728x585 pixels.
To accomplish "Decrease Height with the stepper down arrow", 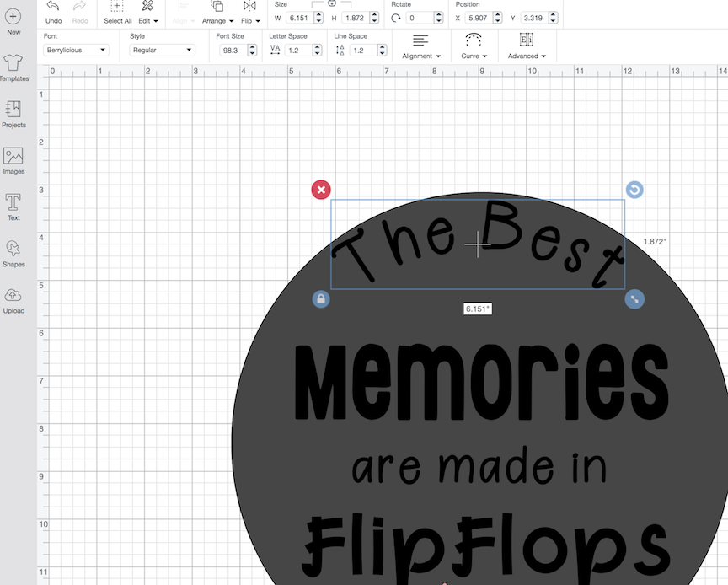I will [374, 21].
